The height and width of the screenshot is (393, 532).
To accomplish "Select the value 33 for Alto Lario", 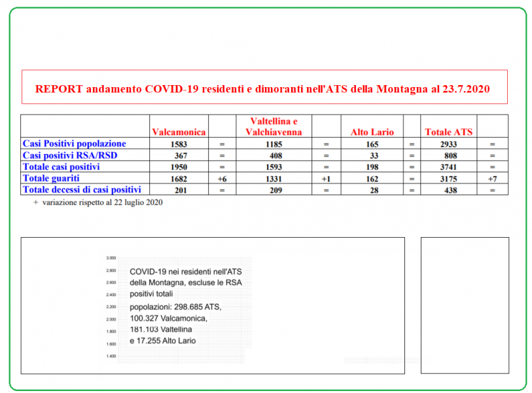I will (374, 156).
